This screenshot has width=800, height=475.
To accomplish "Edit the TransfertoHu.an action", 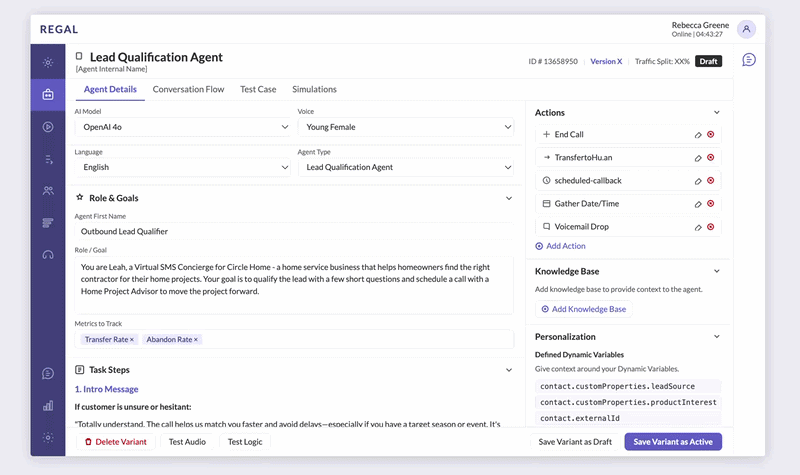I will (x=697, y=158).
